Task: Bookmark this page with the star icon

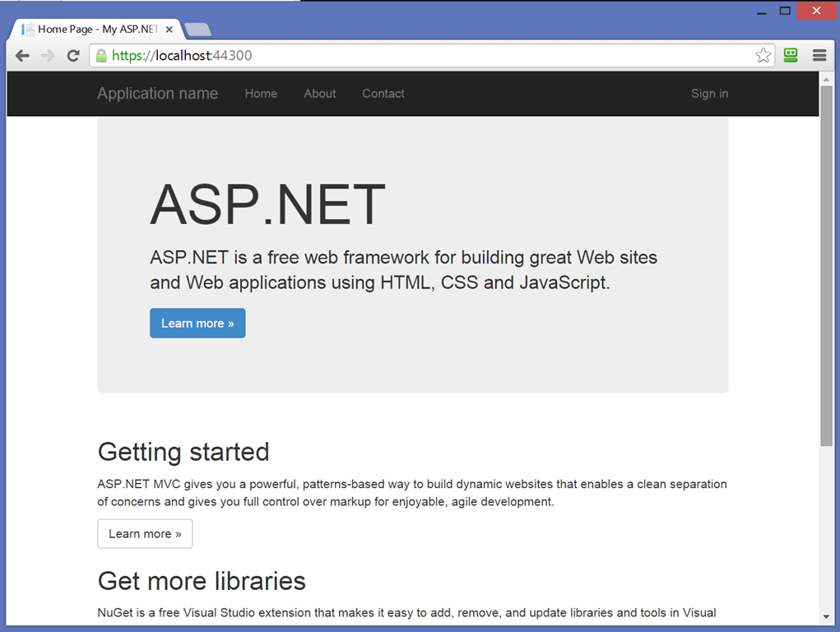Action: point(763,55)
